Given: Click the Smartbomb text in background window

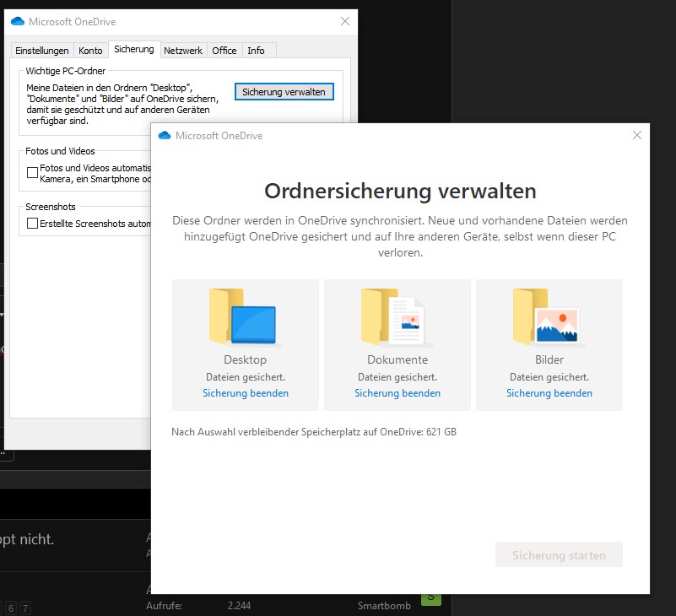Looking at the screenshot, I should pos(384,606).
